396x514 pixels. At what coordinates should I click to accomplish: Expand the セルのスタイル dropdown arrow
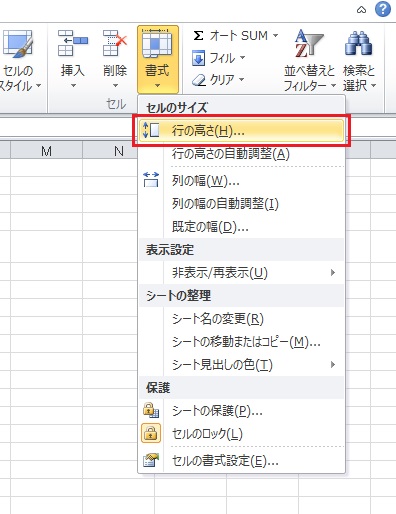point(39,86)
